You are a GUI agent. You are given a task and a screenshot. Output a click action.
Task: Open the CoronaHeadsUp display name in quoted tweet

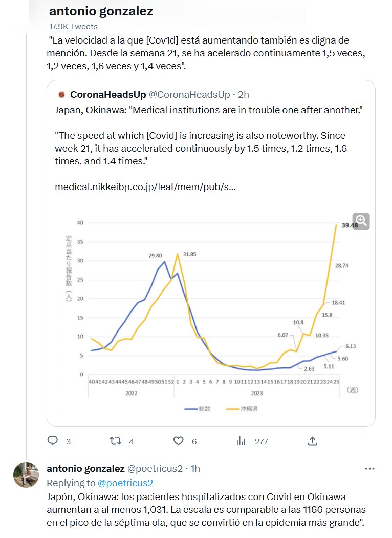point(108,94)
